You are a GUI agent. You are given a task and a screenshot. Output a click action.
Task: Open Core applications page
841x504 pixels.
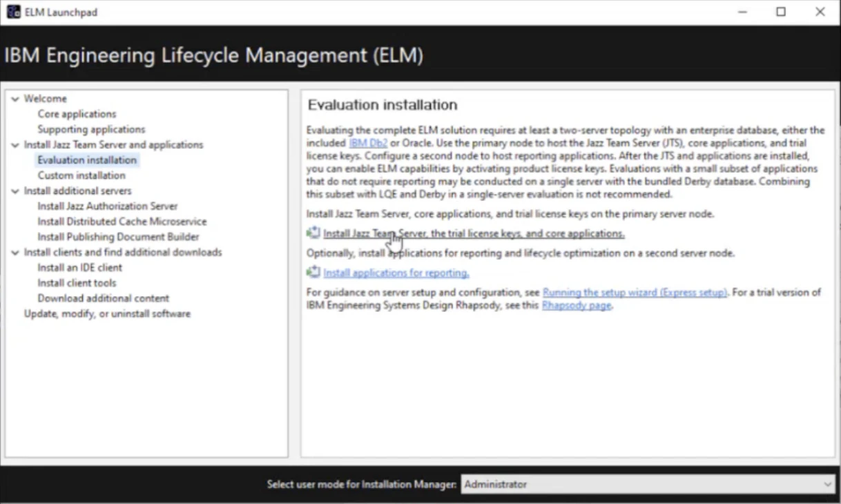coord(77,114)
